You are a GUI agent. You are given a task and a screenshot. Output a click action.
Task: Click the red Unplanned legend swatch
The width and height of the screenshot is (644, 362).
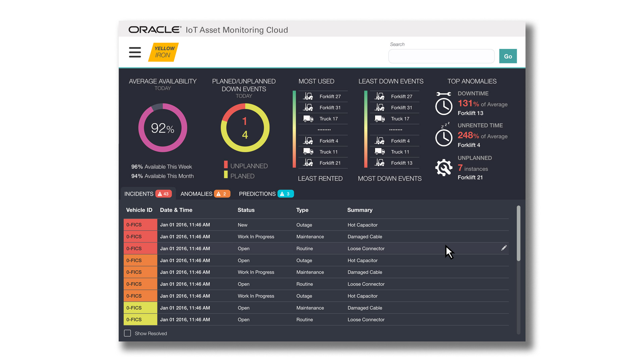coord(226,165)
